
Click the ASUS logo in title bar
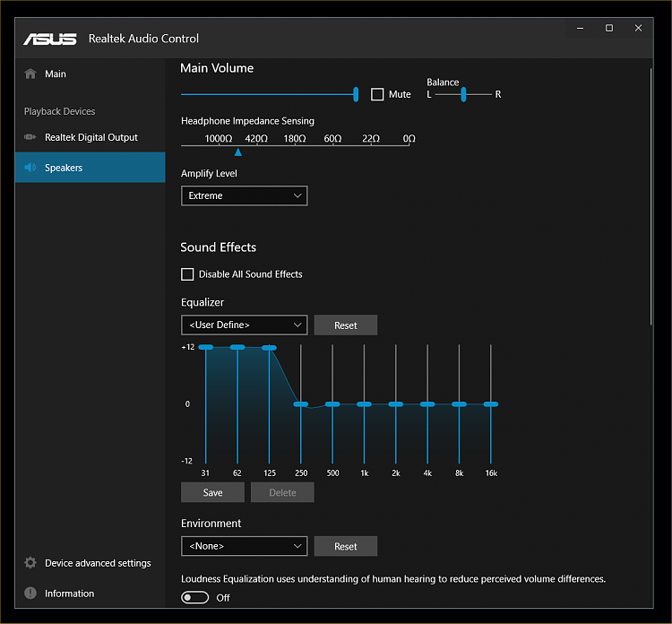(x=50, y=39)
